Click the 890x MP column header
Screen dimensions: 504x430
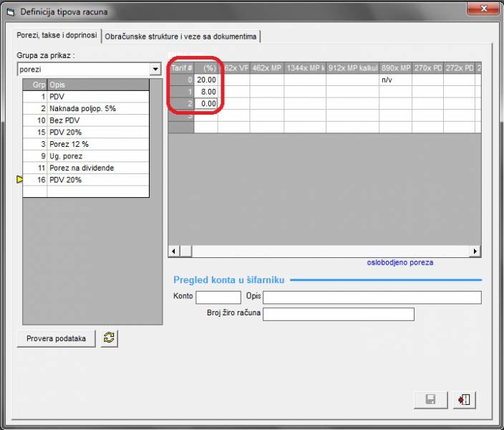point(395,68)
